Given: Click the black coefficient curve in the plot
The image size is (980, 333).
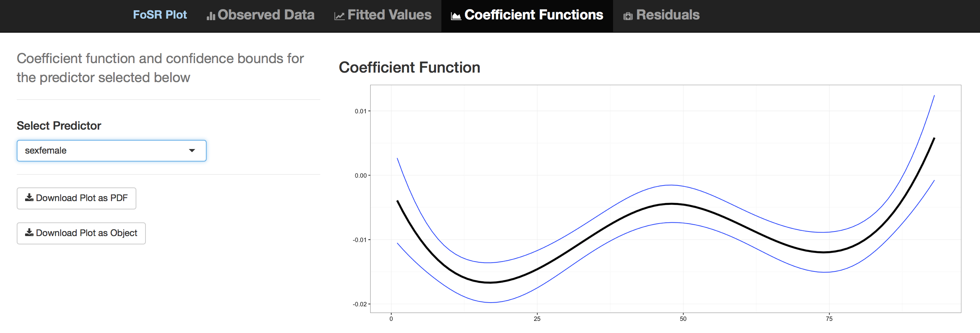Looking at the screenshot, I should coord(672,204).
